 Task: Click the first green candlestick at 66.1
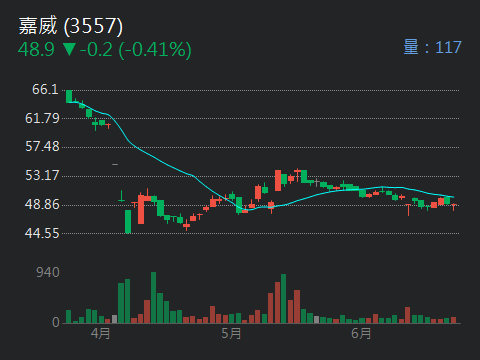pyautogui.click(x=69, y=96)
